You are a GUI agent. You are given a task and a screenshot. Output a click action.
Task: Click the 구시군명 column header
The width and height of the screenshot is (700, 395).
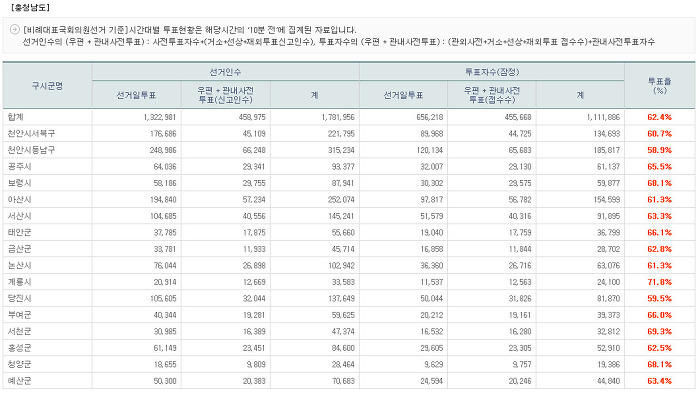click(x=47, y=86)
